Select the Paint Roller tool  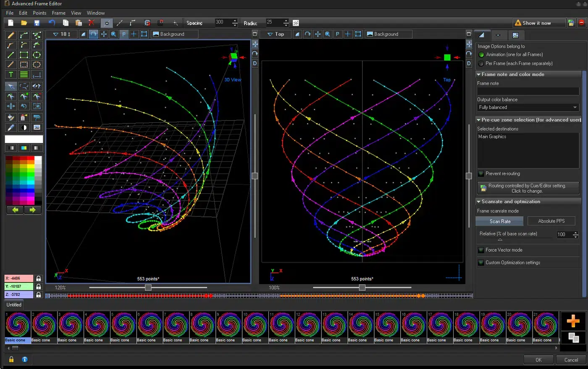37,118
